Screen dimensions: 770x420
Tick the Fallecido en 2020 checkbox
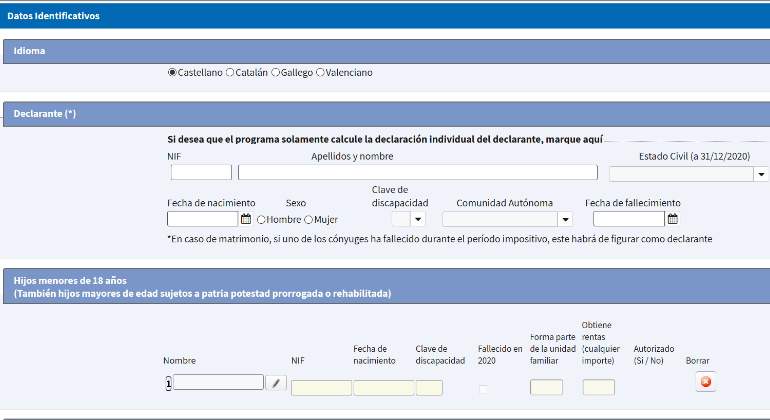pos(484,389)
